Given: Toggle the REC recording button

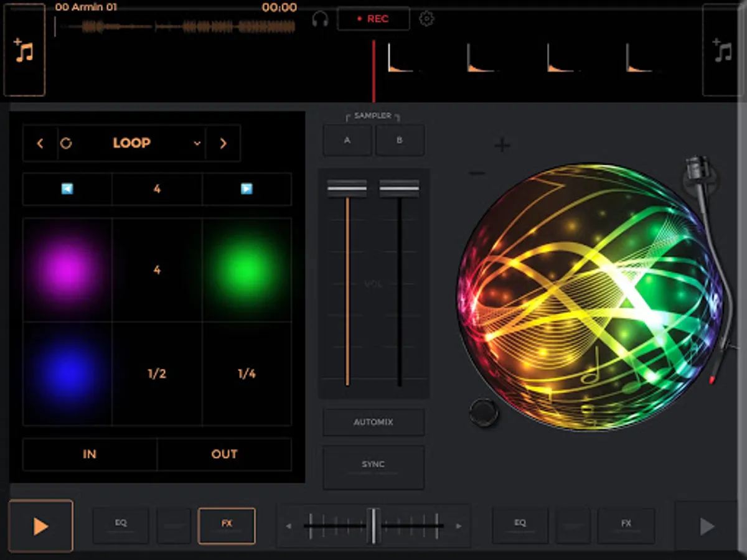Looking at the screenshot, I should pyautogui.click(x=374, y=19).
